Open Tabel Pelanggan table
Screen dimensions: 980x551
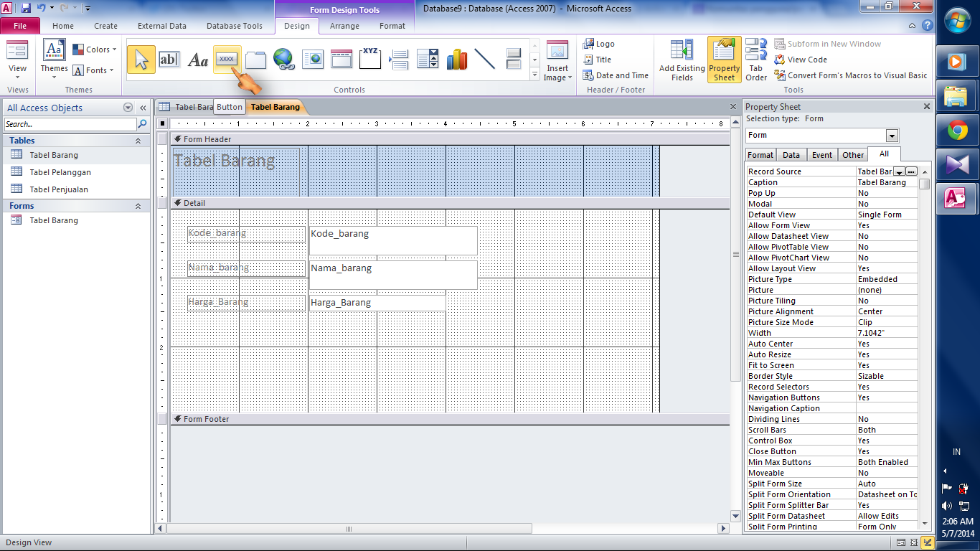60,172
